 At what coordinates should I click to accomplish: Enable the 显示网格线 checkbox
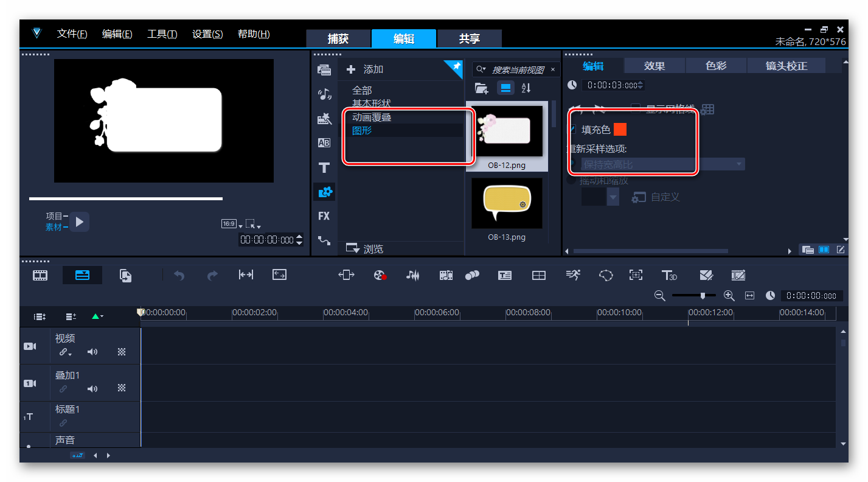[636, 109]
